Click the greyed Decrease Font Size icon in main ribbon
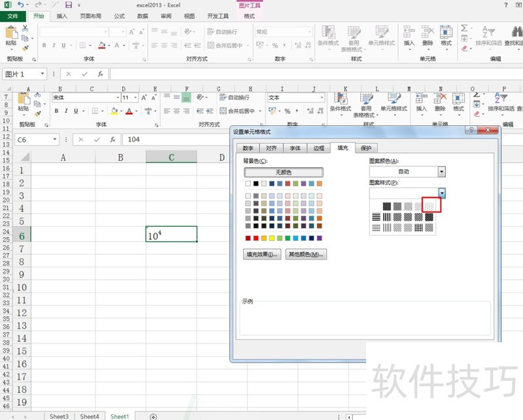This screenshot has height=420, width=523. coord(141,32)
